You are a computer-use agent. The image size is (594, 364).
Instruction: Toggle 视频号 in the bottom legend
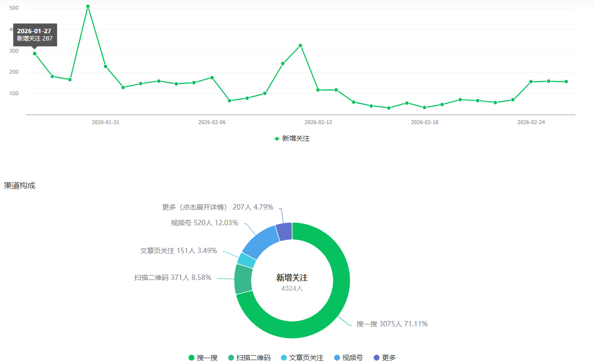[349, 358]
